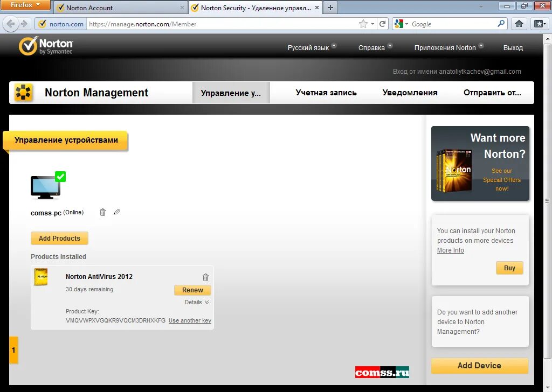Click the comss-pc device name

pos(46,213)
